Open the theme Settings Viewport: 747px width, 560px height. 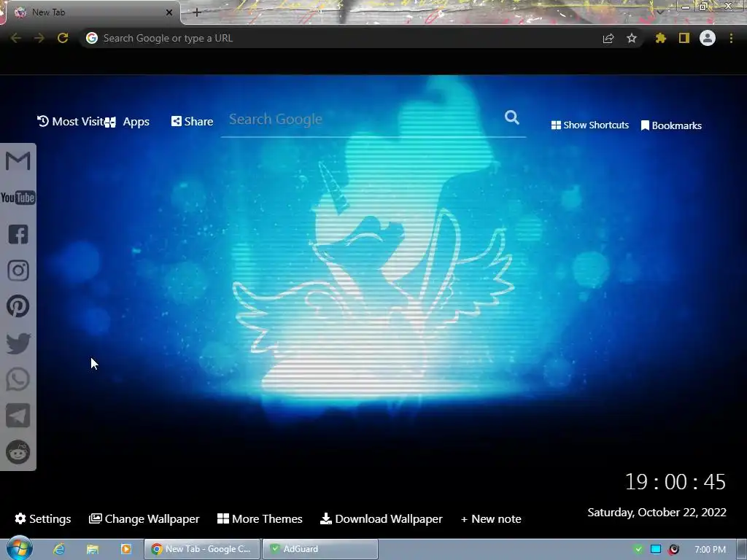[x=43, y=518]
